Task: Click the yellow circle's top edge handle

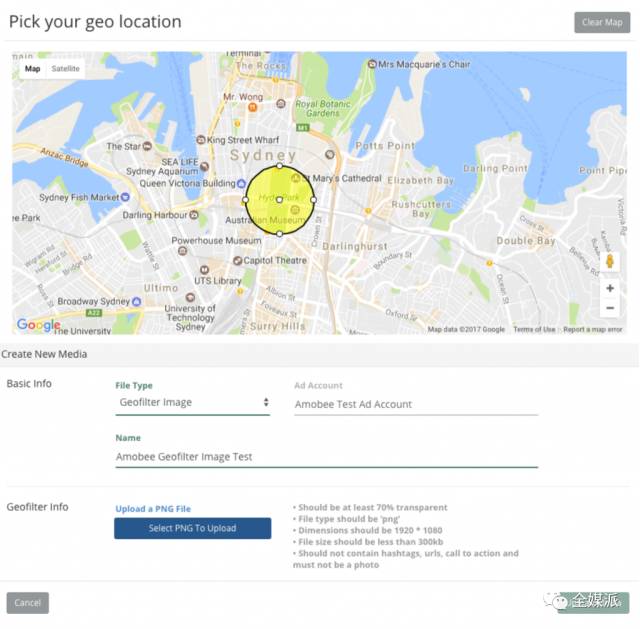Action: [279, 166]
